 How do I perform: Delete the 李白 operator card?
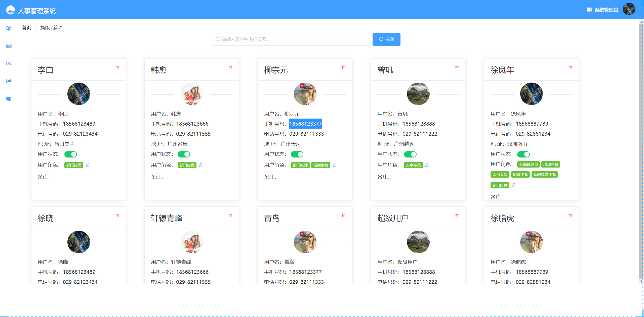[117, 68]
